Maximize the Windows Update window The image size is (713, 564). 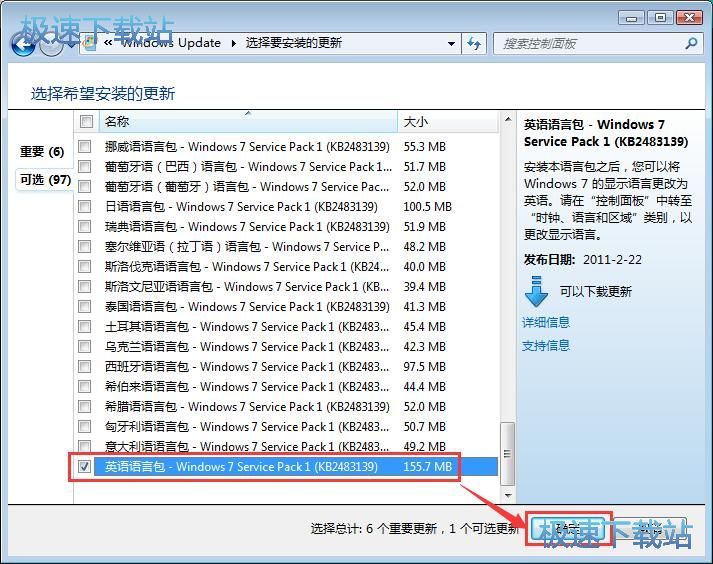click(x=660, y=18)
